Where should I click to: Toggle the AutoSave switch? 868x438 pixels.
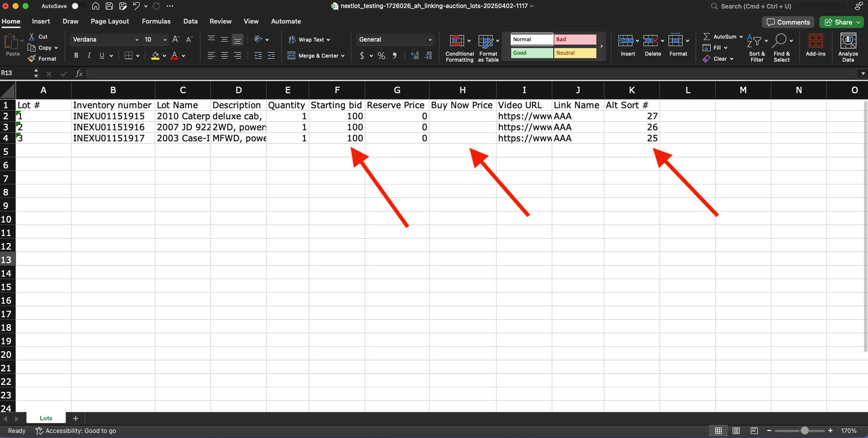pyautogui.click(x=75, y=6)
